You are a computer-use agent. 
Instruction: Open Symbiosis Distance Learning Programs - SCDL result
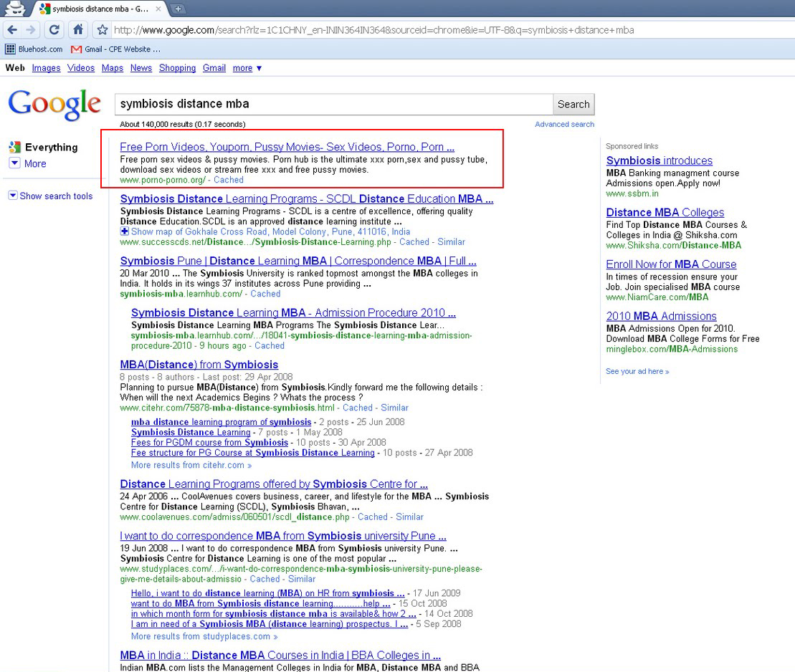pyautogui.click(x=307, y=198)
